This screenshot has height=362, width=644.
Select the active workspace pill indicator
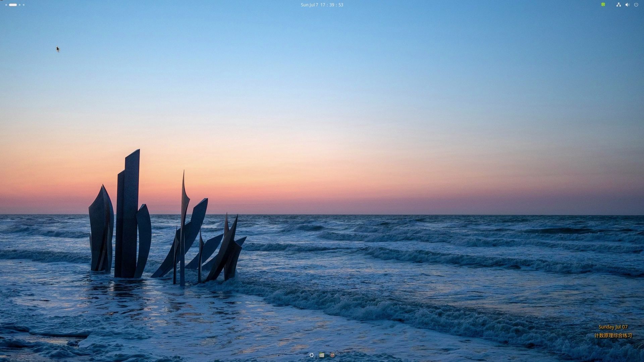pyautogui.click(x=13, y=5)
